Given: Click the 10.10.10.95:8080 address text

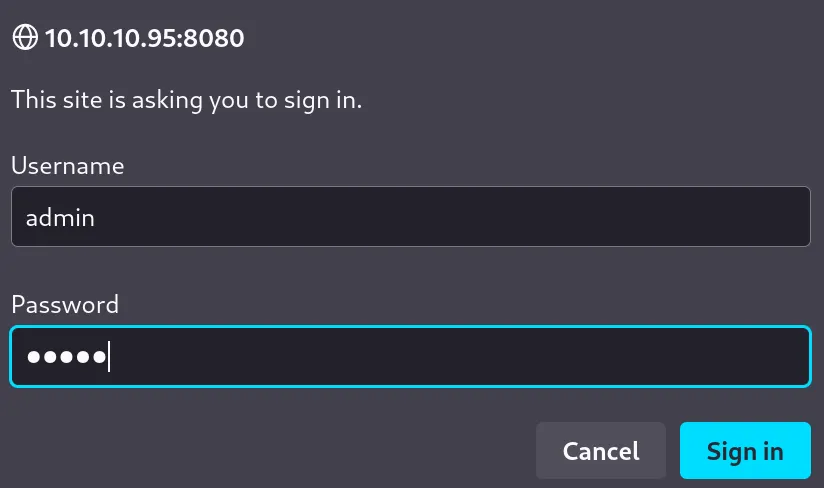Looking at the screenshot, I should (x=145, y=39).
